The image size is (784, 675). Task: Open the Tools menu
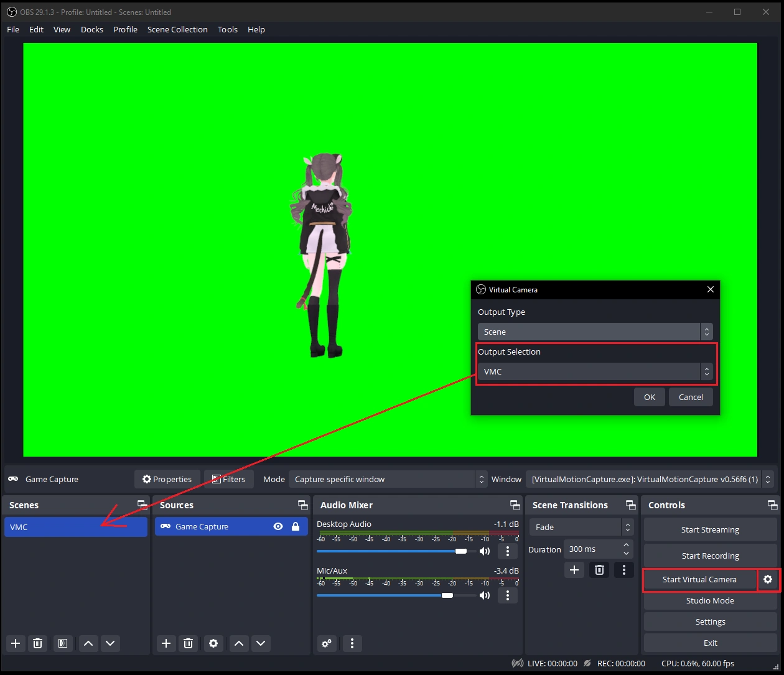click(228, 29)
